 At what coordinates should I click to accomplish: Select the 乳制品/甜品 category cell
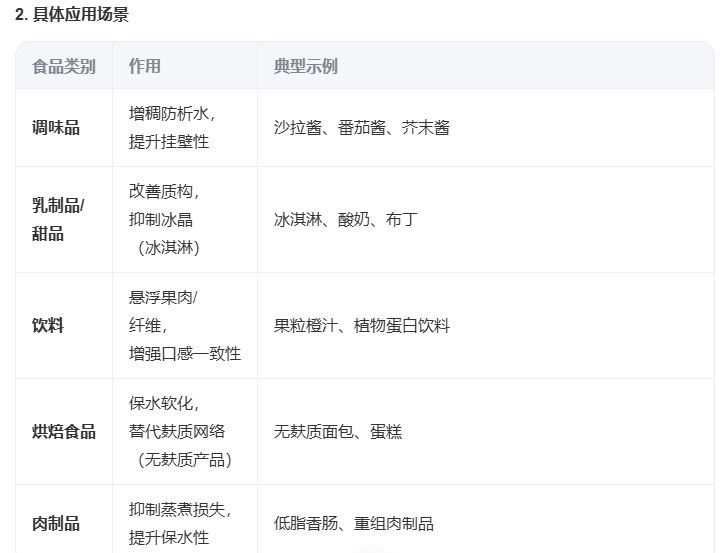(x=58, y=219)
